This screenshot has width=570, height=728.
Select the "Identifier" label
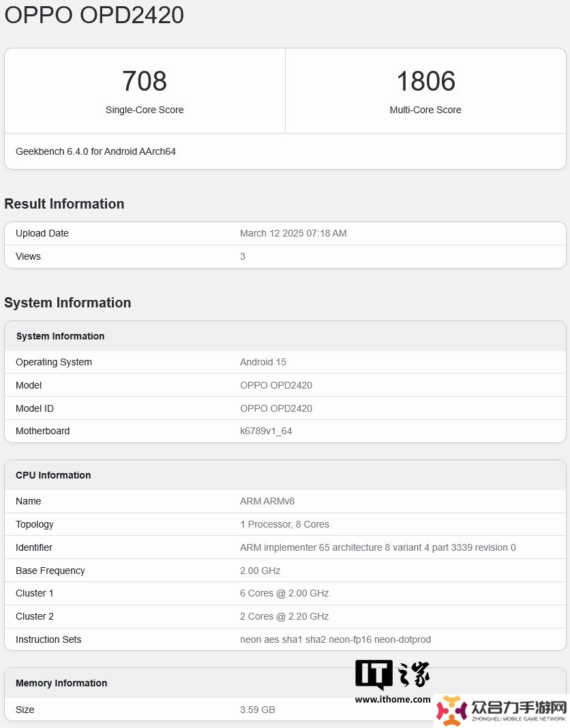click(34, 547)
